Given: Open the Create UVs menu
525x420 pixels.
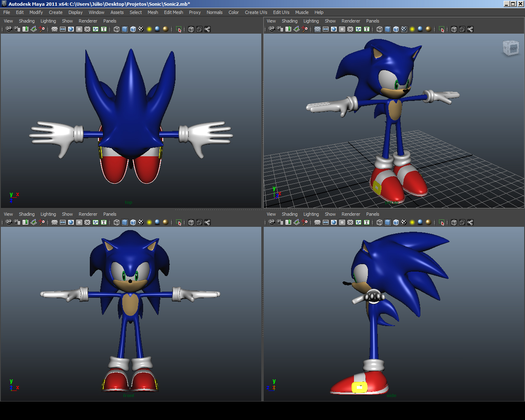Looking at the screenshot, I should point(256,12).
